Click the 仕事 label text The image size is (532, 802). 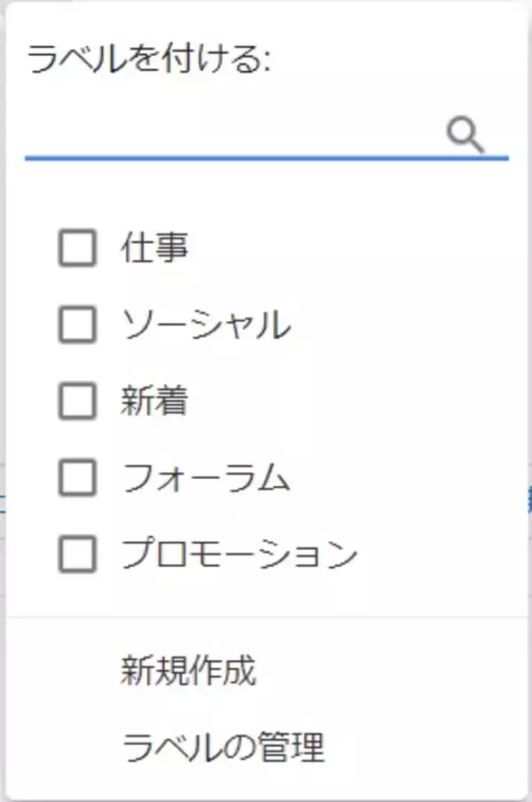(x=154, y=248)
